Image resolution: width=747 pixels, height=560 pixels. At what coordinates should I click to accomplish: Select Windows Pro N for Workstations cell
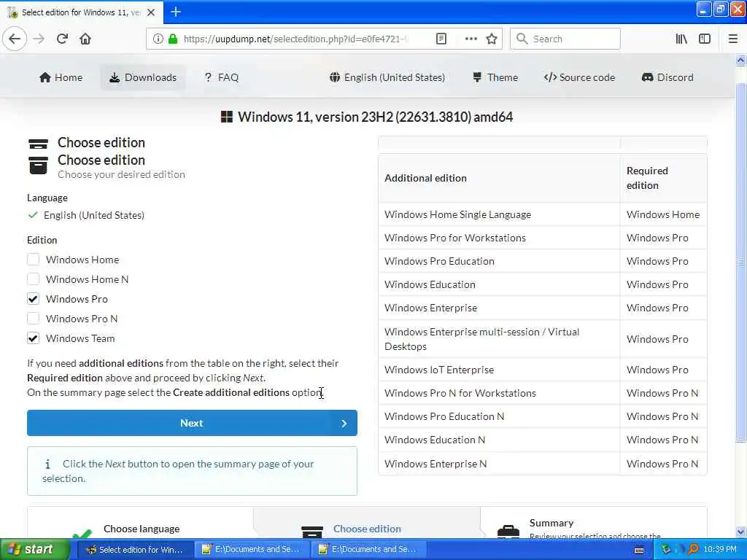pyautogui.click(x=499, y=393)
